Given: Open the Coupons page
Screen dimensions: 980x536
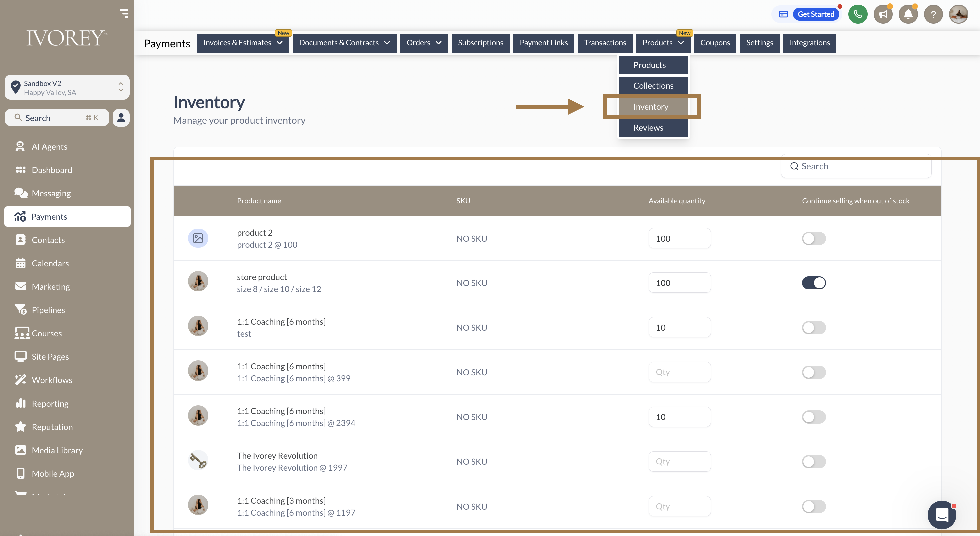Looking at the screenshot, I should [x=715, y=43].
